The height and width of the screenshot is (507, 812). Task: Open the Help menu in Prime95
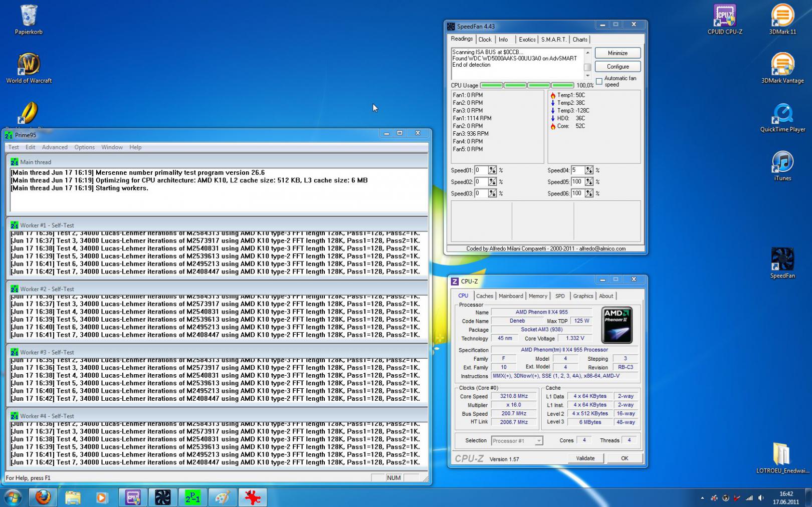point(135,147)
